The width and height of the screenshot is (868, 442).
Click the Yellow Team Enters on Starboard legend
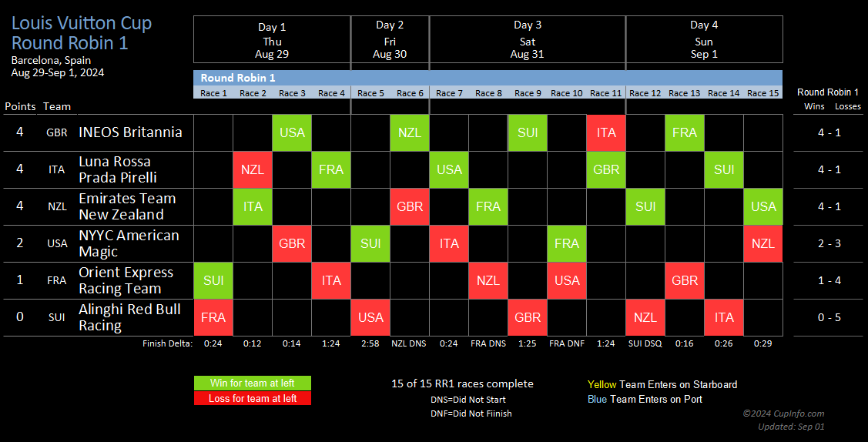point(662,384)
